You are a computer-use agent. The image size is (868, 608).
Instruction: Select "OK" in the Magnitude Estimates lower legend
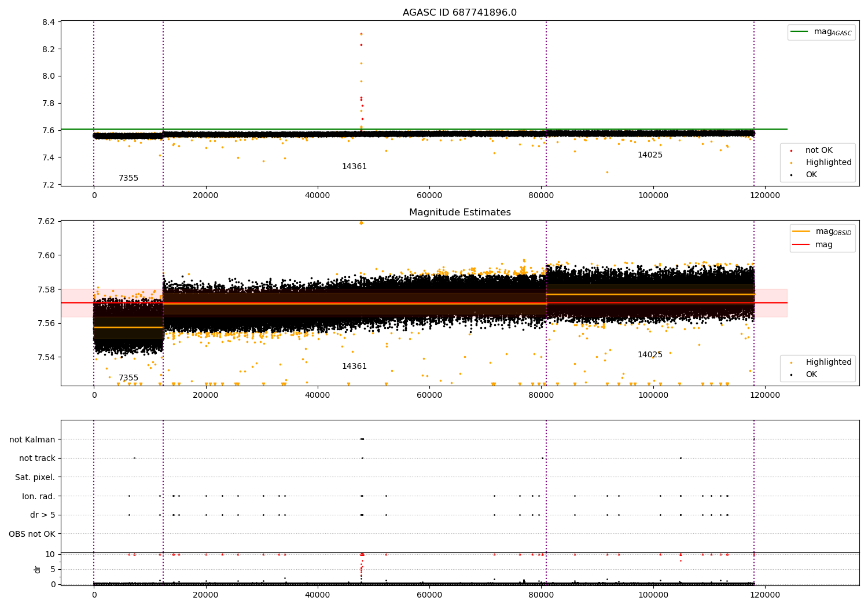click(811, 374)
